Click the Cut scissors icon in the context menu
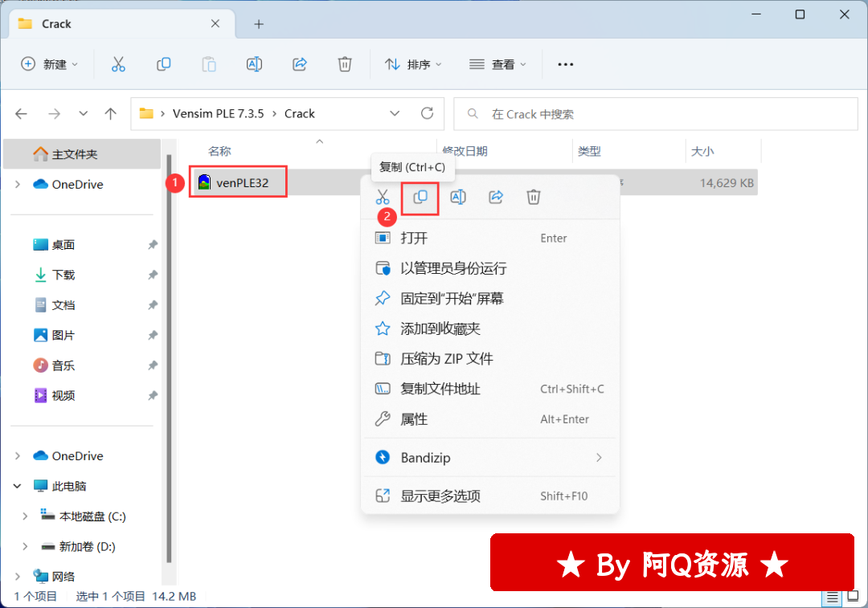The image size is (868, 608). tap(383, 197)
